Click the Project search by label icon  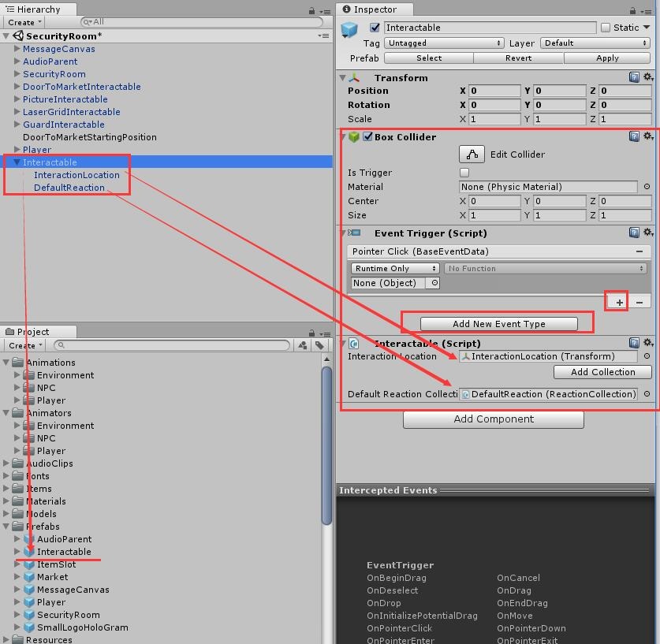point(319,345)
